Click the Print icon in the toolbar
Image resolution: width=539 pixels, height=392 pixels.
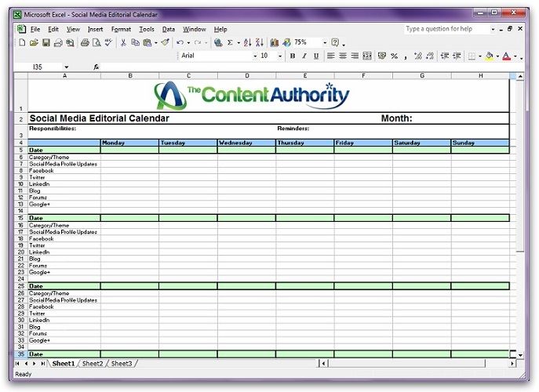tap(85, 42)
